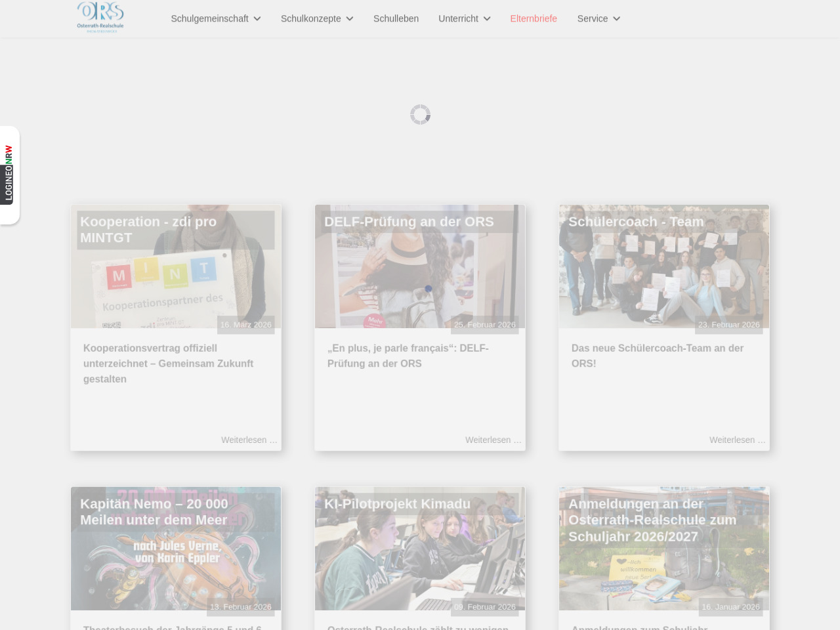This screenshot has height=630, width=840.
Task: Open the MINT cooperation article image
Action: (x=176, y=282)
